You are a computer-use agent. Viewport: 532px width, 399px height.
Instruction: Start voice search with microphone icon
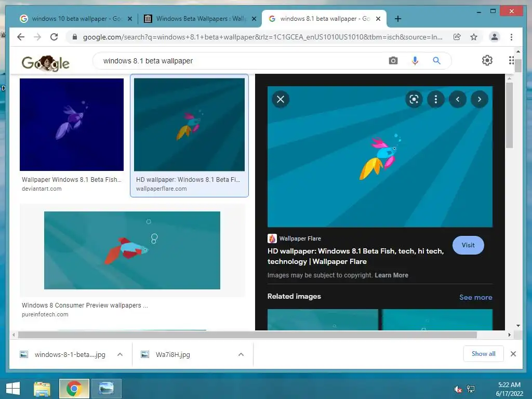415,61
